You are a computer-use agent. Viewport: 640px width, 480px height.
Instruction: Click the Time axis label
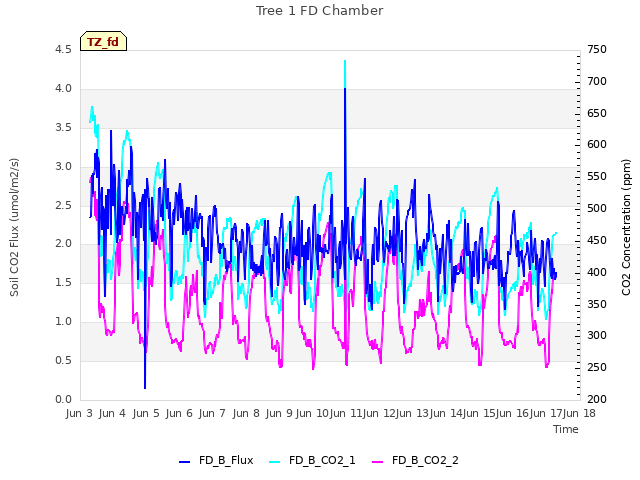point(566,429)
